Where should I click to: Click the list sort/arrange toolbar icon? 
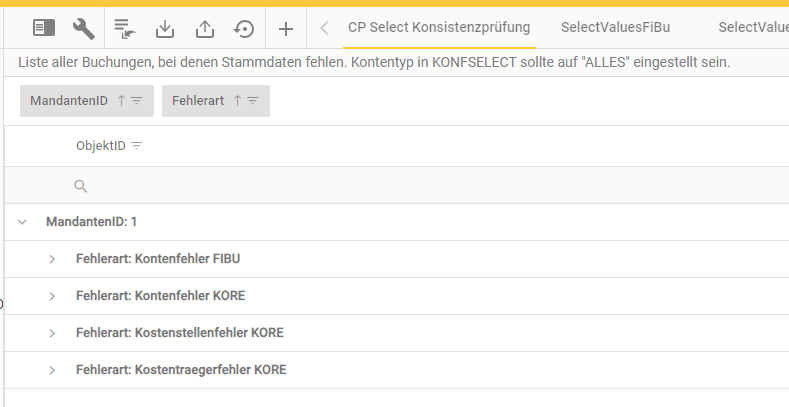tap(124, 28)
